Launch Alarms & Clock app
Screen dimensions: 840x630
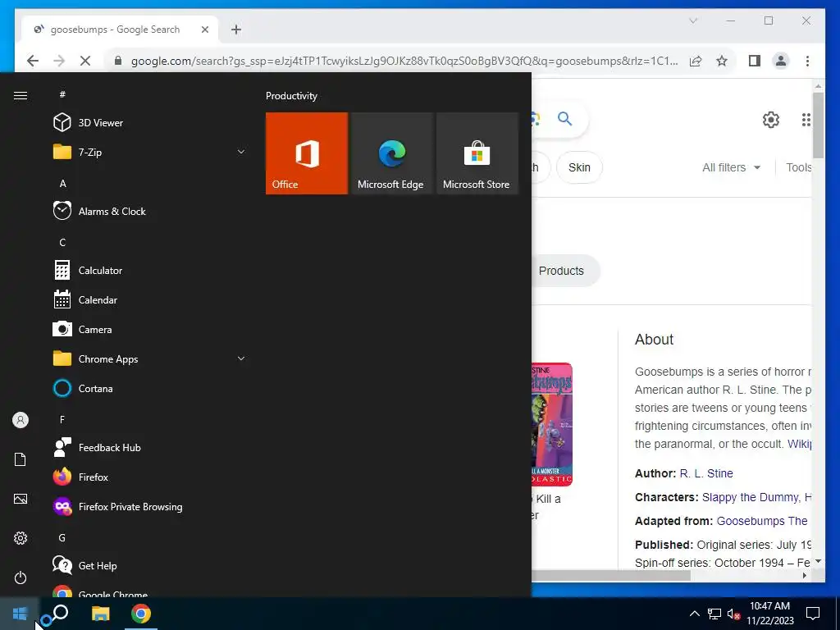point(150,211)
